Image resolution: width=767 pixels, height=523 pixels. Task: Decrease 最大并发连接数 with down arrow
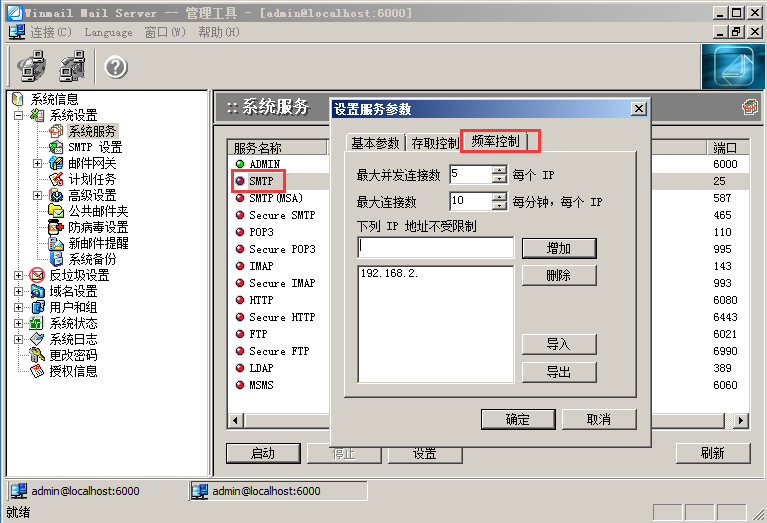tap(499, 179)
